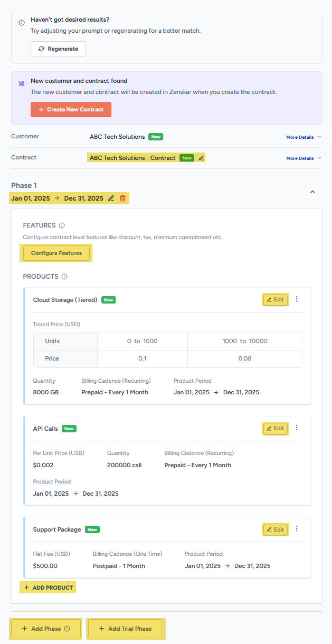
Task: Click '$0.002' per unit price value
Action: [43, 465]
